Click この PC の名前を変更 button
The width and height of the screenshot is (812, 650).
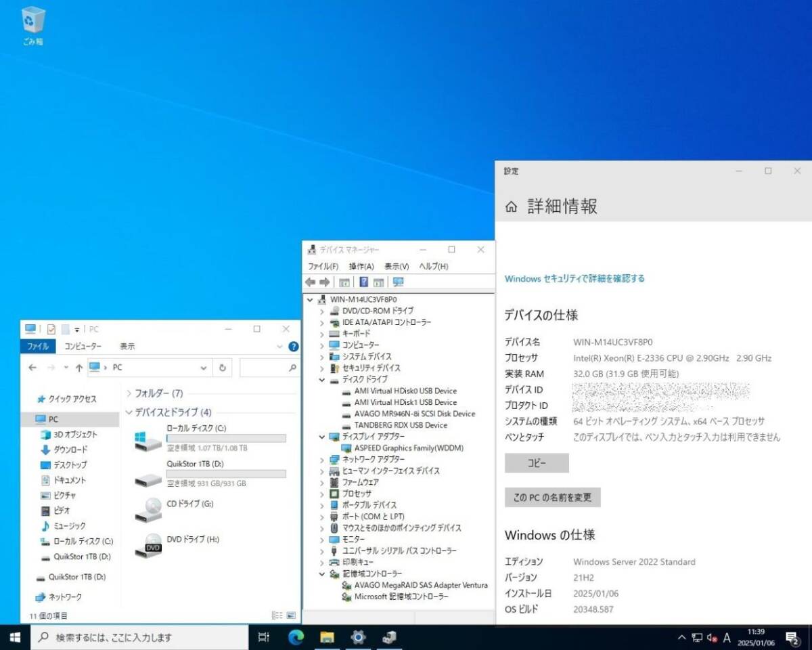tap(552, 497)
